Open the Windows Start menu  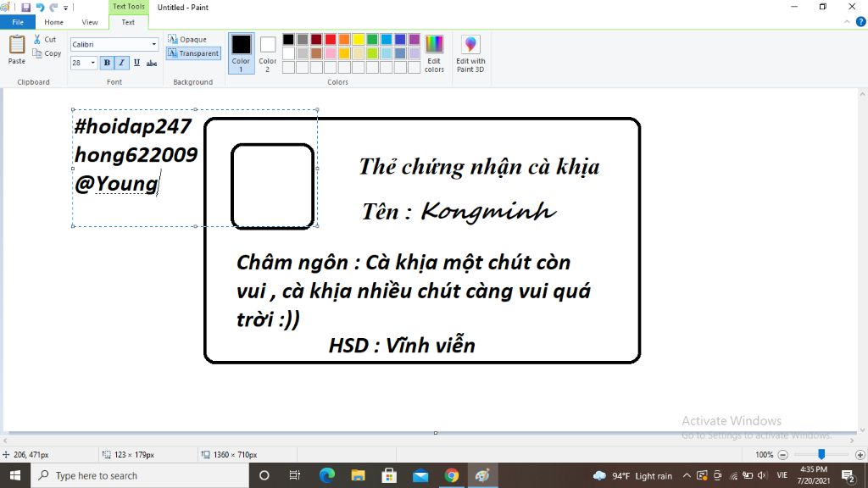(15, 475)
